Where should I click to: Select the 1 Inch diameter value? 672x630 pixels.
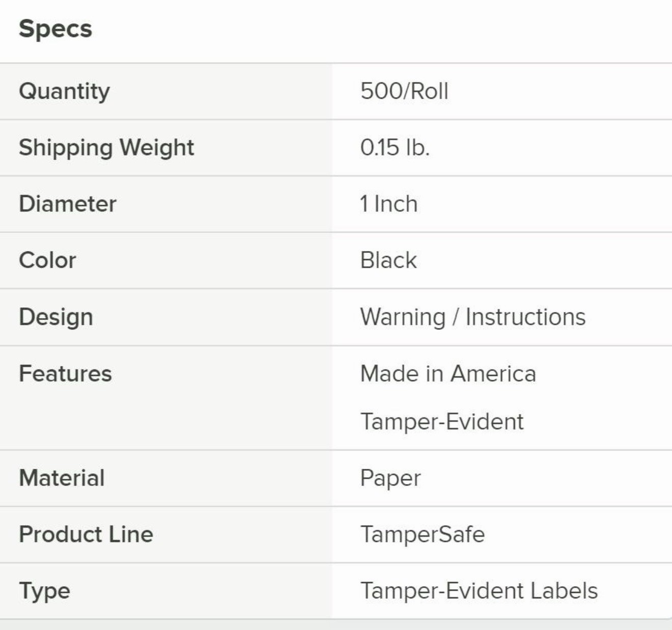pos(389,204)
